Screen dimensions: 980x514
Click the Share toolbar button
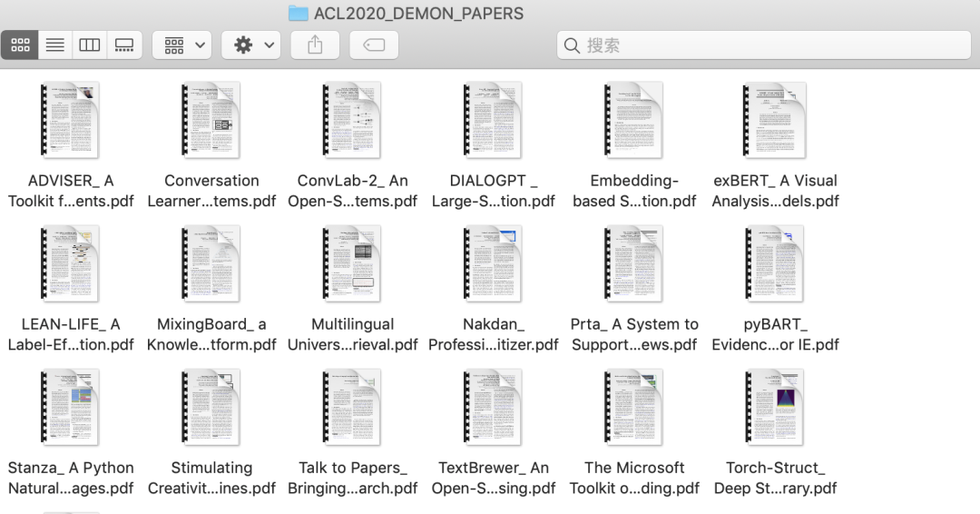(315, 45)
